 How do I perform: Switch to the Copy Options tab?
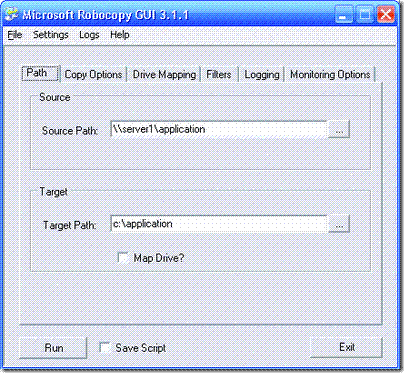[93, 74]
